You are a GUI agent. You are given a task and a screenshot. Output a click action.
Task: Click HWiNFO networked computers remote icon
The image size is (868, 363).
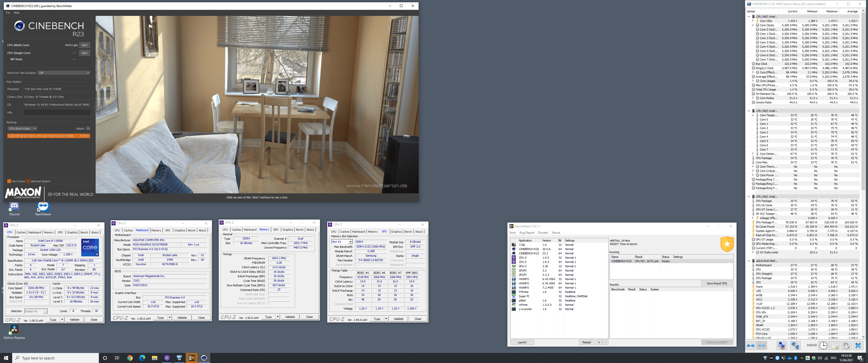(795, 346)
